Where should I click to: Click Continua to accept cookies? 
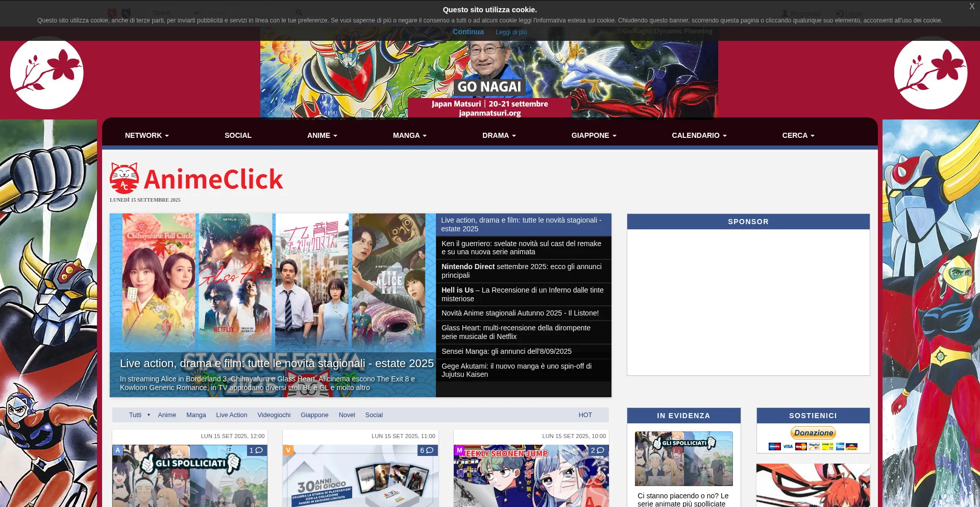(468, 32)
